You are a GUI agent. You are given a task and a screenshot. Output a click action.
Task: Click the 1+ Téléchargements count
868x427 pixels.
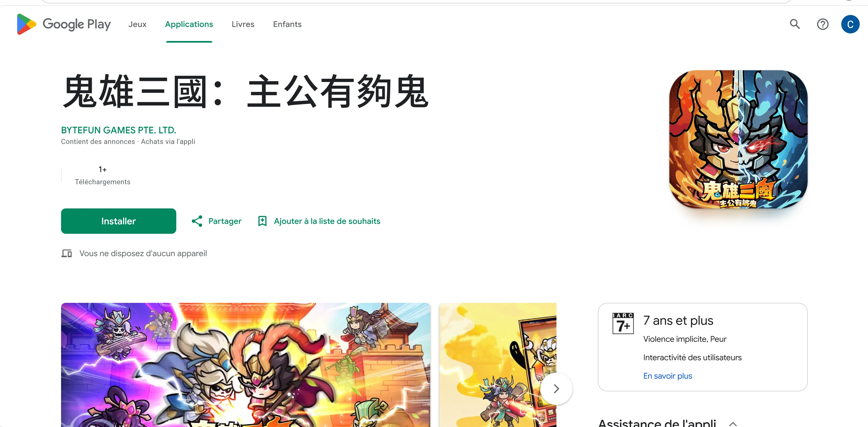pyautogui.click(x=103, y=175)
